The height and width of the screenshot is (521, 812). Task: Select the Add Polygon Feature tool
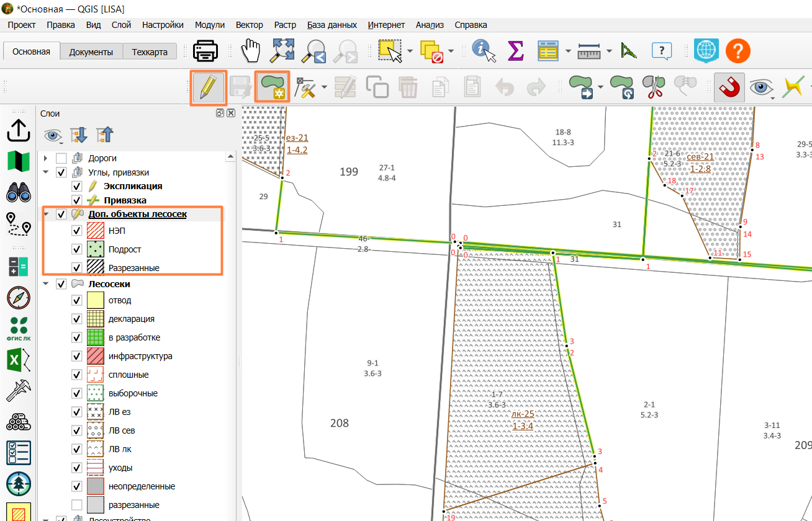tap(273, 87)
